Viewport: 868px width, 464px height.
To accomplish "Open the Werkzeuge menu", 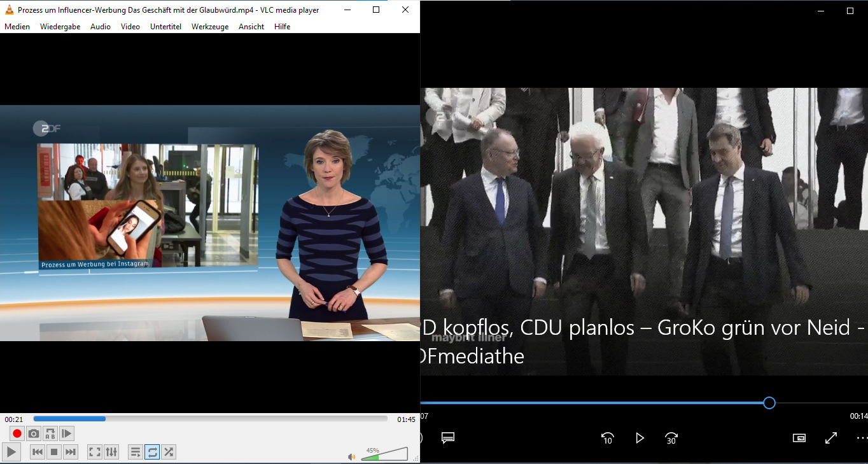I will [210, 27].
